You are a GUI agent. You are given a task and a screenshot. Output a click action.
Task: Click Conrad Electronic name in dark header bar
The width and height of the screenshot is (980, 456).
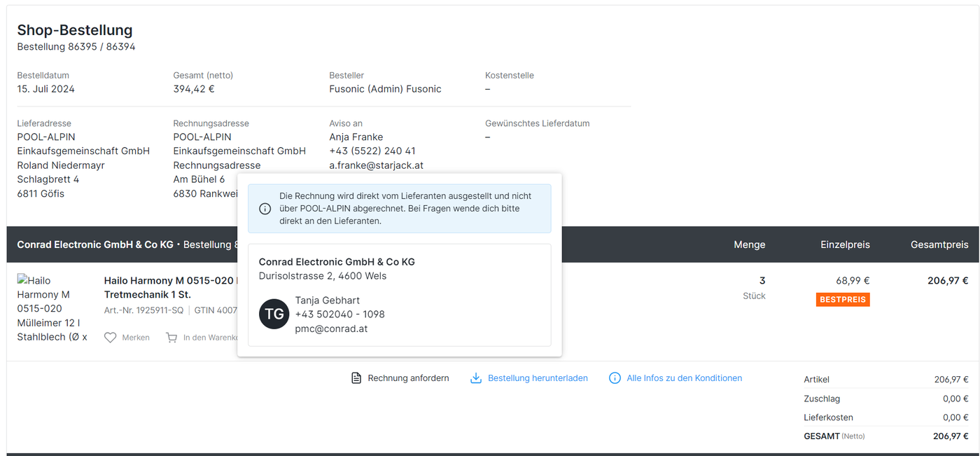pos(94,244)
